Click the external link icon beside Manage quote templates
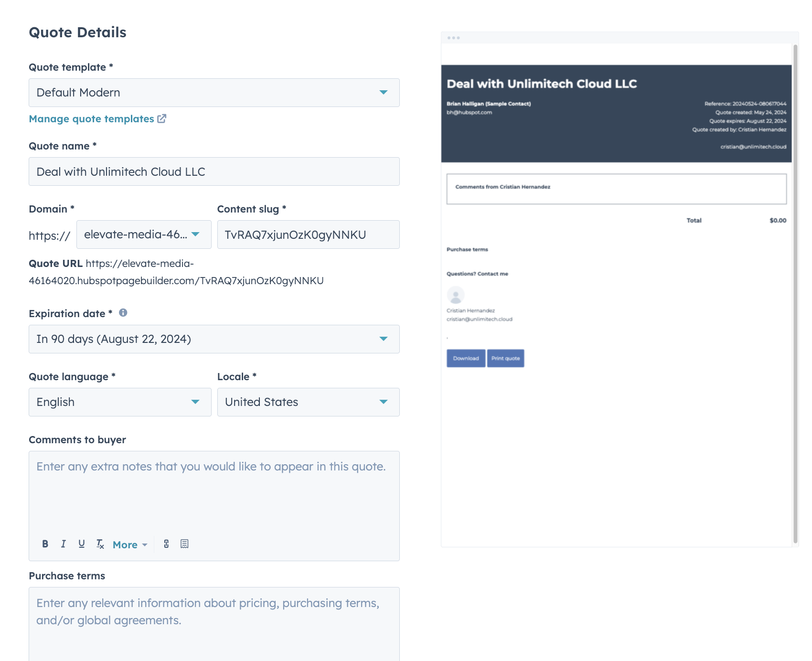 tap(162, 118)
